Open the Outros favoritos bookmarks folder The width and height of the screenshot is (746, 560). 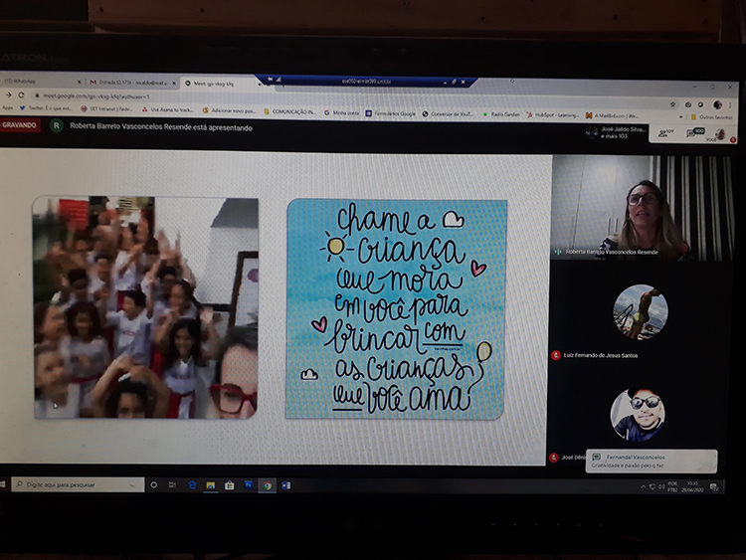711,116
